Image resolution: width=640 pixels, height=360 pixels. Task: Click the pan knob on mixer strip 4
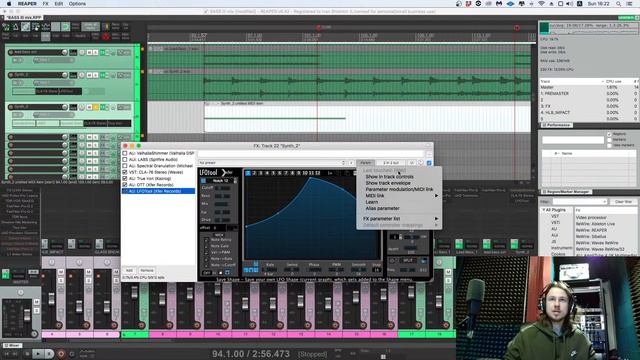click(52, 262)
